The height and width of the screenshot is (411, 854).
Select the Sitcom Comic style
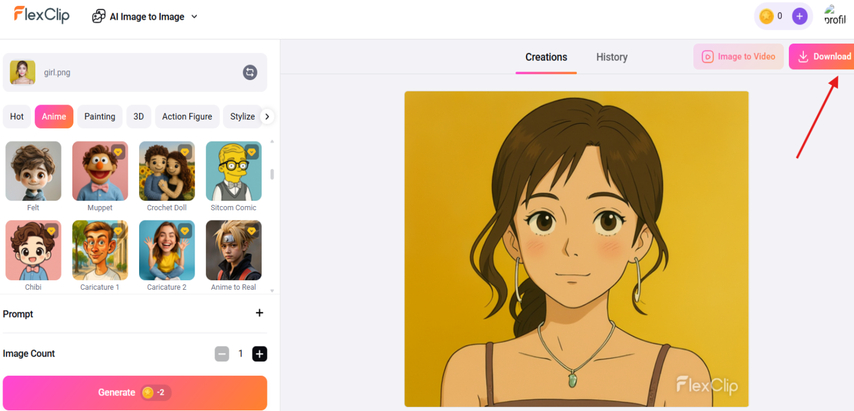[x=233, y=171]
